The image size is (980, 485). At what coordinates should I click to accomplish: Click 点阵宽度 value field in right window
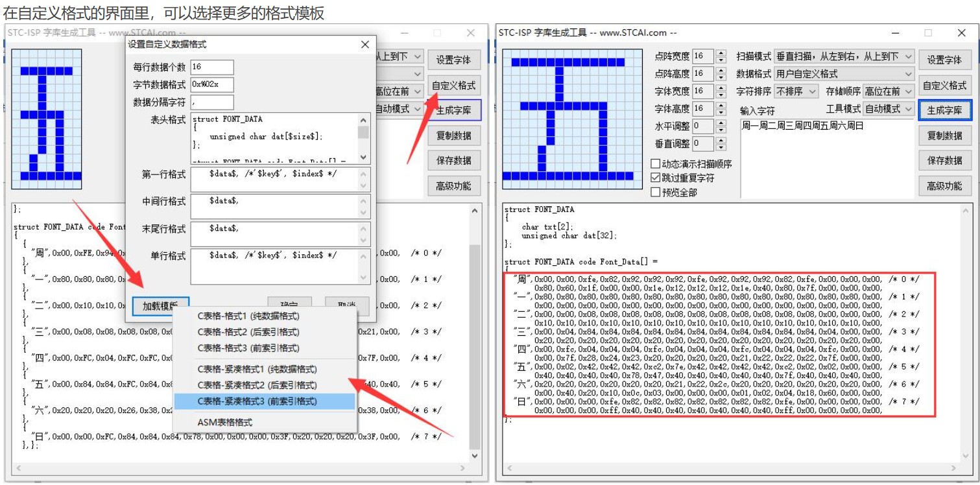click(x=704, y=56)
